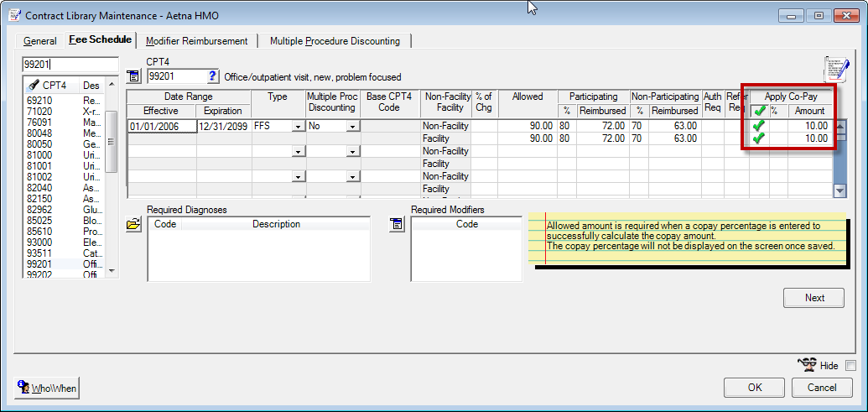Click the Non-Facility Participating Reimbursed 72.00 cell
The width and height of the screenshot is (868, 412).
[602, 126]
